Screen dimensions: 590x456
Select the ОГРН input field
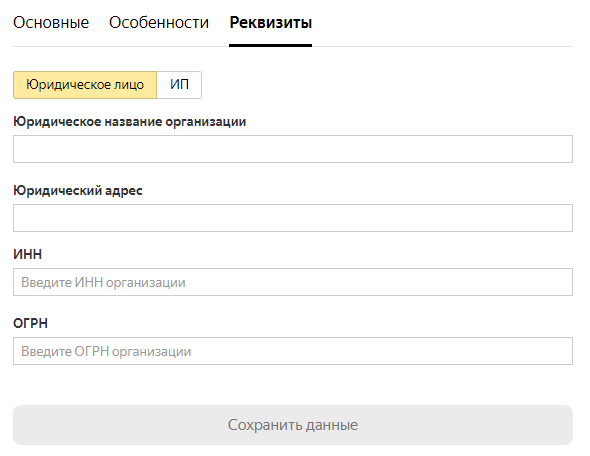[293, 351]
